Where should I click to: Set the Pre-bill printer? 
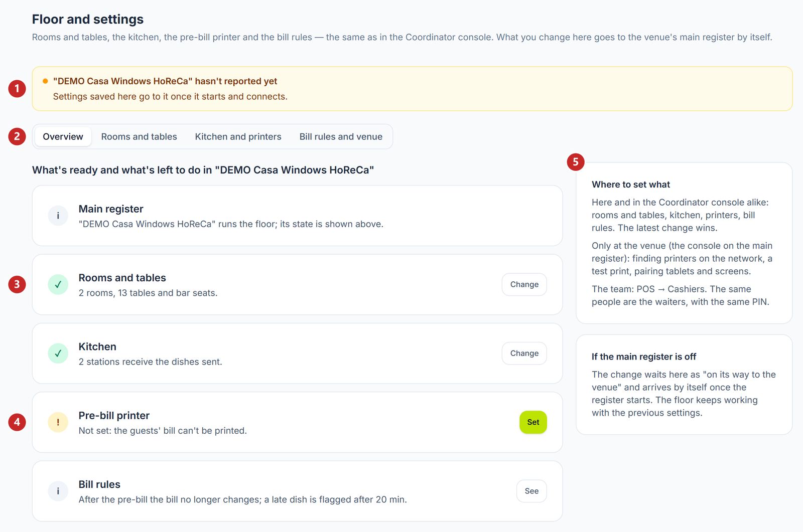533,422
